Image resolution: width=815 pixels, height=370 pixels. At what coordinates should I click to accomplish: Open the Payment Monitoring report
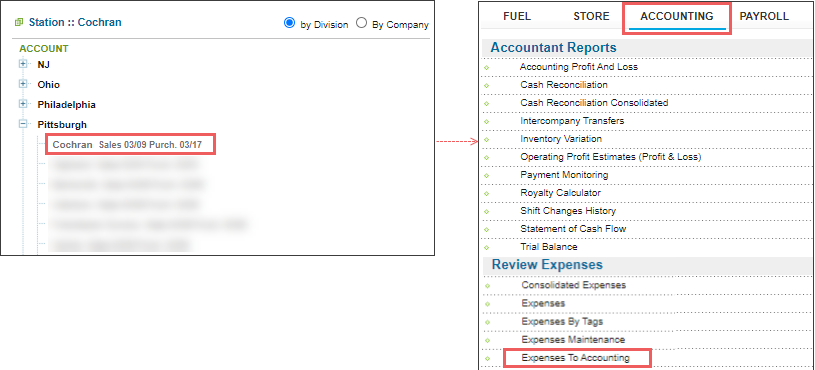click(564, 175)
